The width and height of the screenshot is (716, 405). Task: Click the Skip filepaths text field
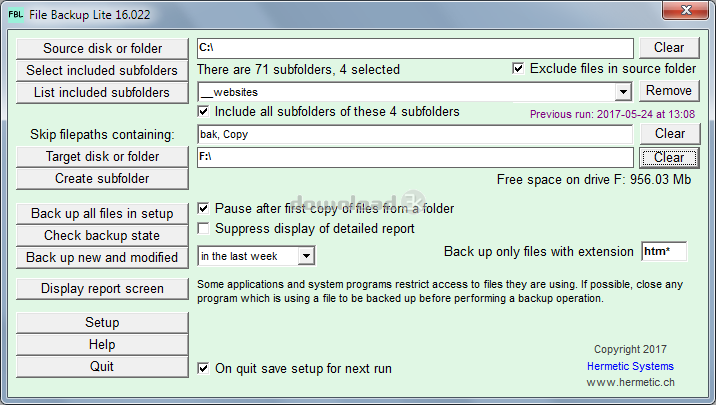tap(414, 134)
